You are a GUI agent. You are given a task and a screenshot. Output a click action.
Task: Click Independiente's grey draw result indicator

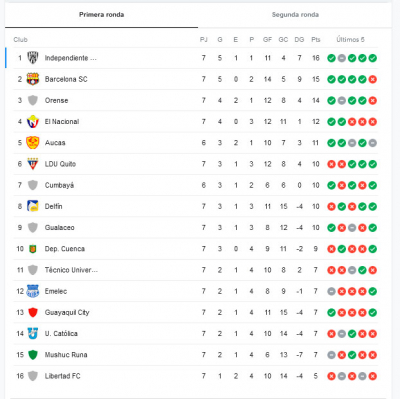pyautogui.click(x=341, y=58)
